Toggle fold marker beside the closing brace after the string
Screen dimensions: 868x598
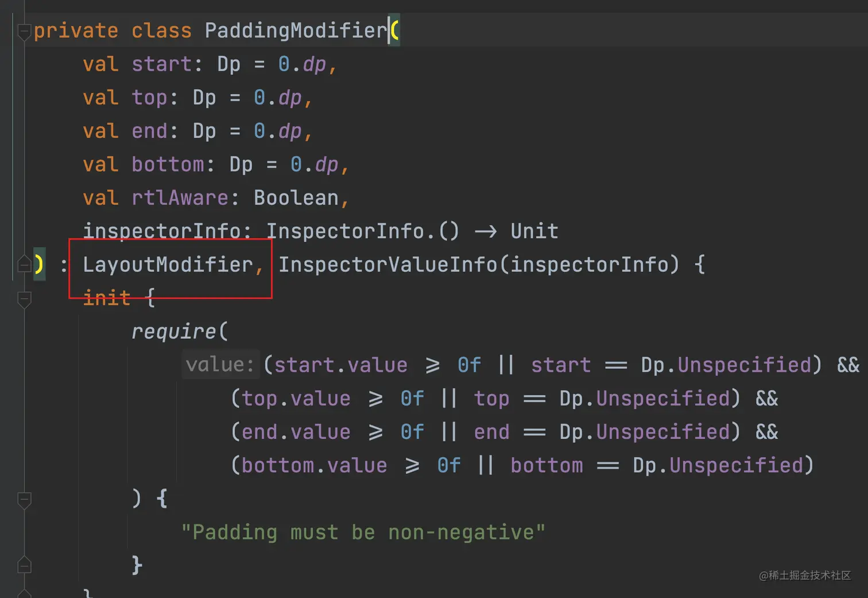[24, 565]
